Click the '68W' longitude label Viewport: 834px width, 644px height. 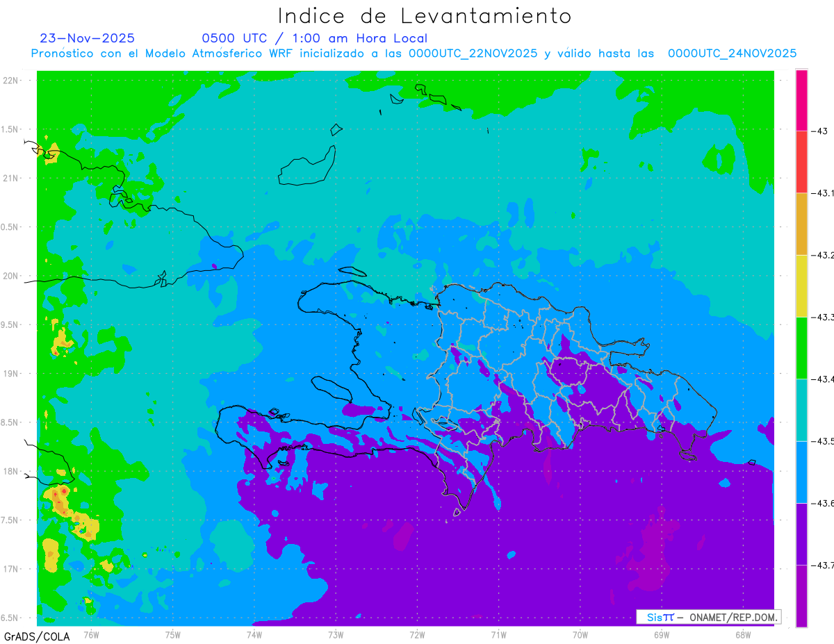point(743,634)
